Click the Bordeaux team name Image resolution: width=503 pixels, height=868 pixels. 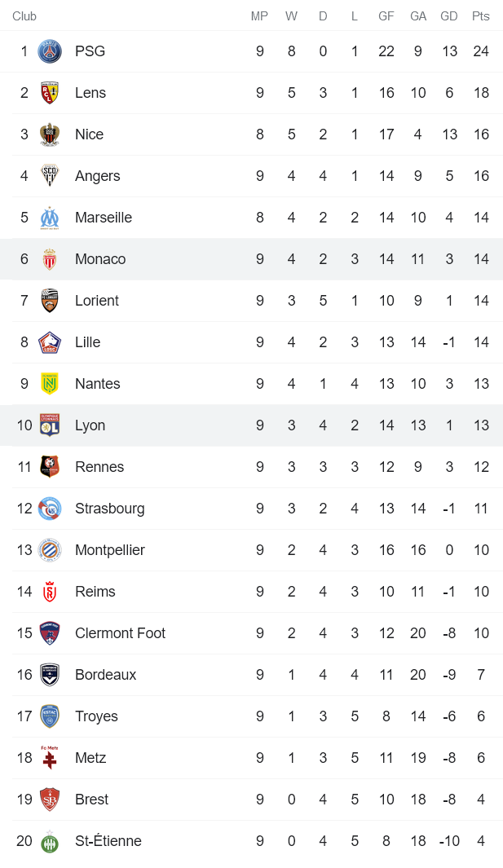[105, 675]
